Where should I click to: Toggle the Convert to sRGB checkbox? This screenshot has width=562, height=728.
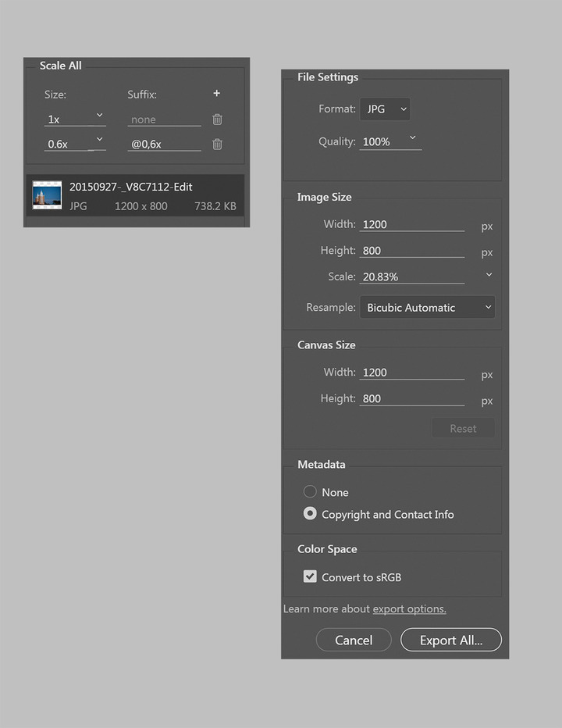click(310, 576)
